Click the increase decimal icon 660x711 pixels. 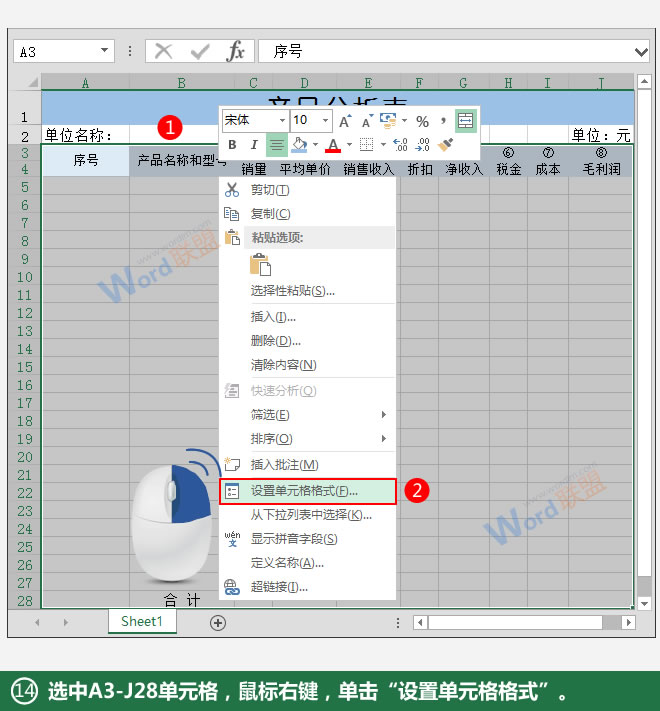[x=400, y=145]
